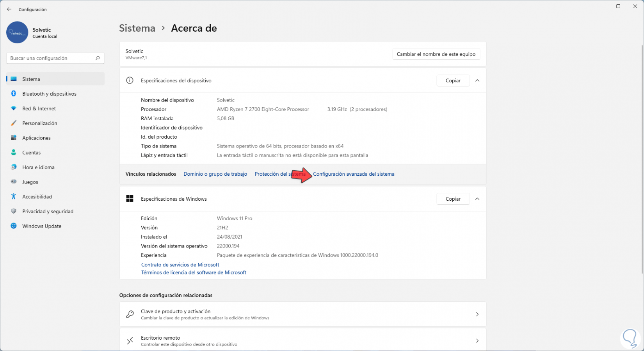The height and width of the screenshot is (351, 644).
Task: Click the Sistema breadcrumb
Action: (x=137, y=28)
